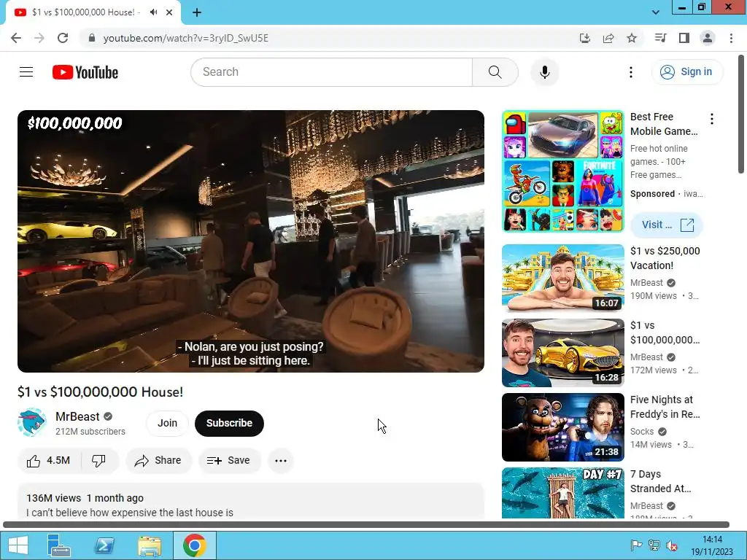747x560 pixels.
Task: Open MrBeast channel name link
Action: pyautogui.click(x=77, y=416)
